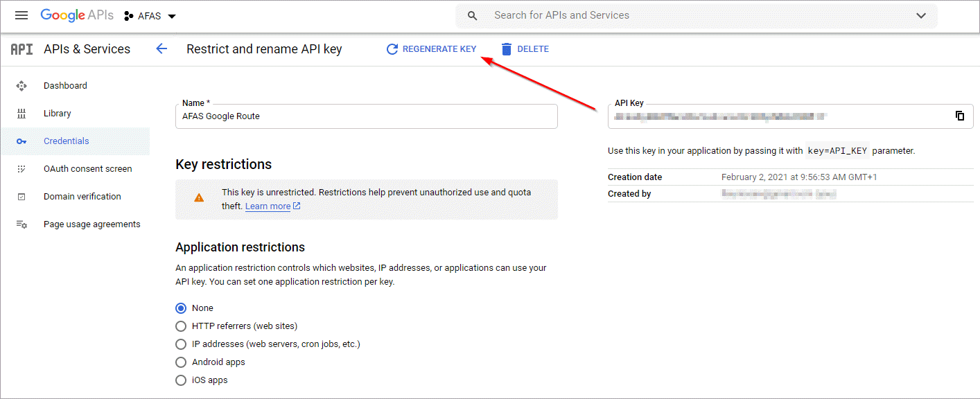Image resolution: width=980 pixels, height=399 pixels.
Task: Click the Created by label
Action: click(x=629, y=194)
